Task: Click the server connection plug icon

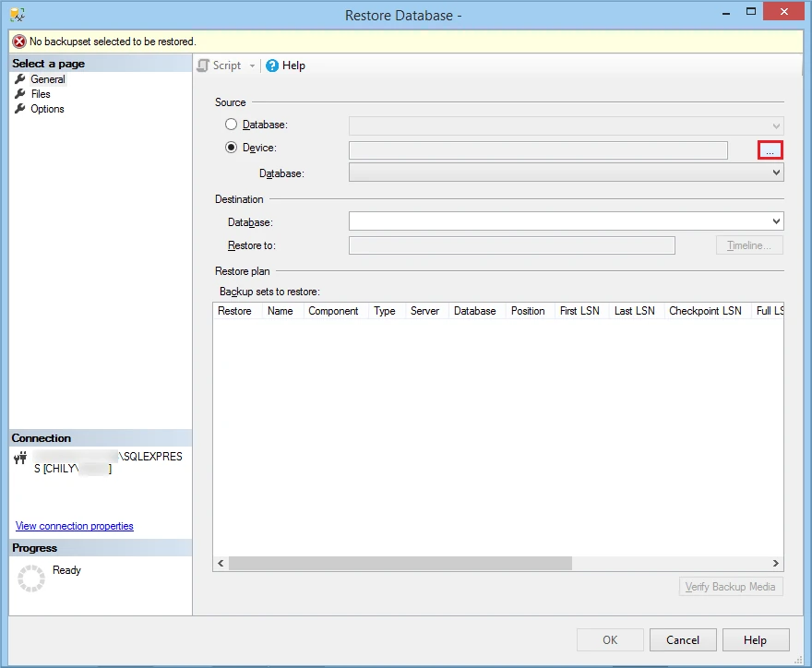Action: [x=20, y=458]
